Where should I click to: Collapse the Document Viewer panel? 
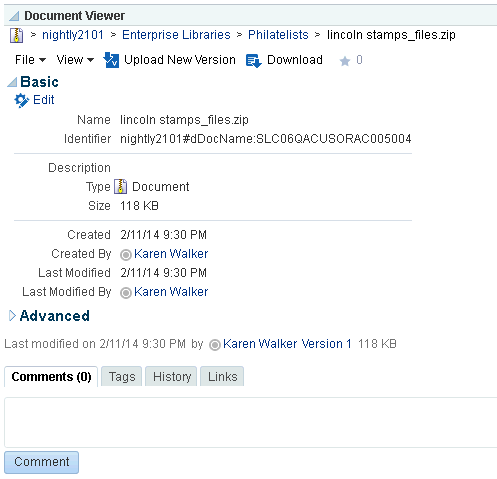[14, 16]
